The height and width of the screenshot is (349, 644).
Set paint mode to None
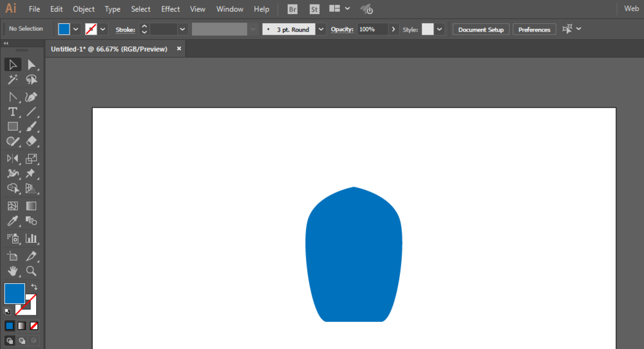(x=34, y=326)
